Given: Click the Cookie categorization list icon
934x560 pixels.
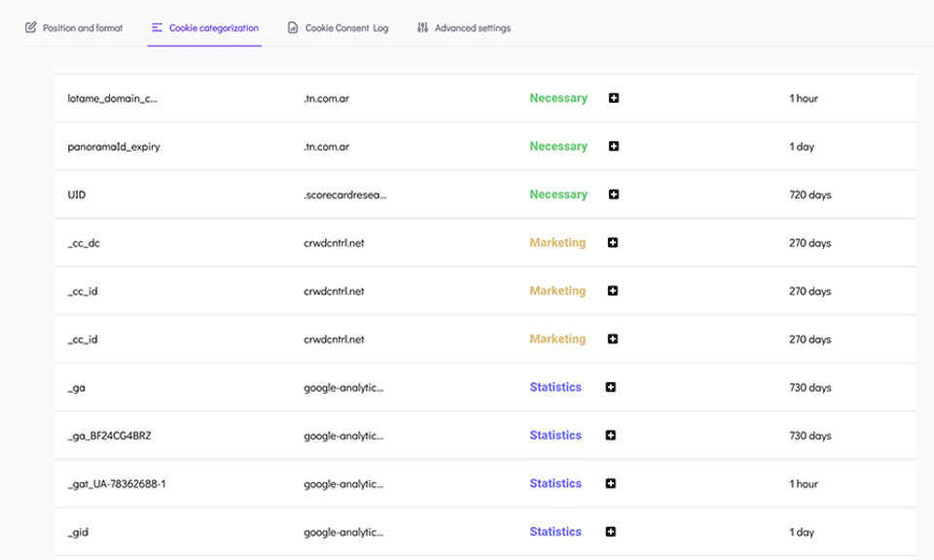Looking at the screenshot, I should 157,28.
